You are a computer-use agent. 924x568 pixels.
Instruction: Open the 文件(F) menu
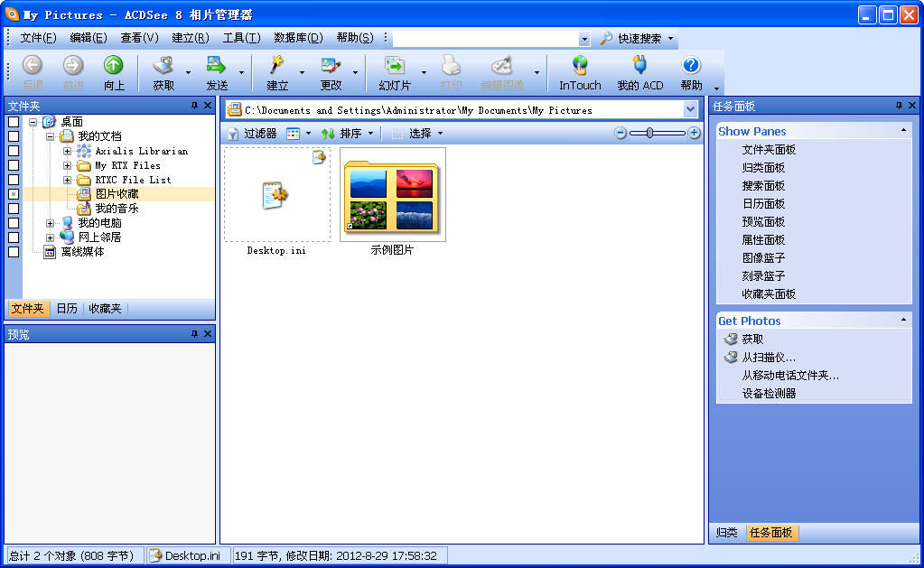[38, 38]
